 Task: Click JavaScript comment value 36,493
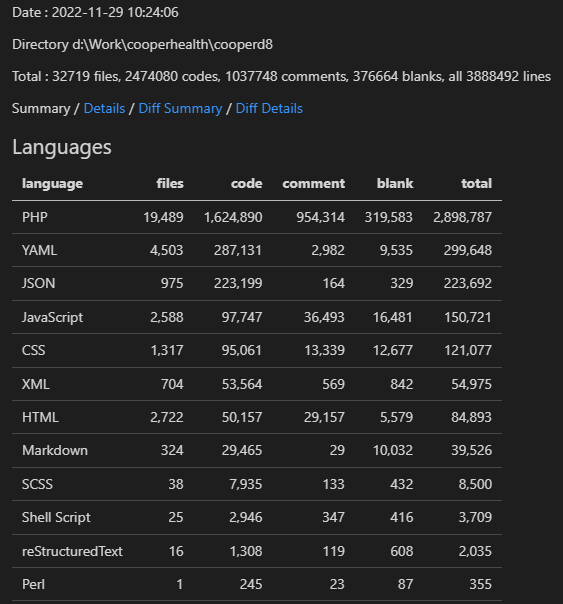[x=324, y=317]
